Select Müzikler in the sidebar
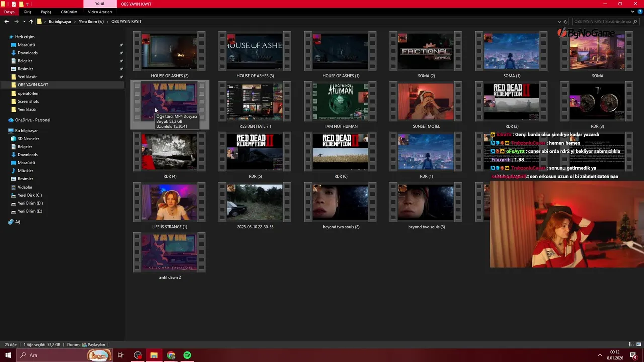Screen dimensions: 644x362 tap(25, 171)
